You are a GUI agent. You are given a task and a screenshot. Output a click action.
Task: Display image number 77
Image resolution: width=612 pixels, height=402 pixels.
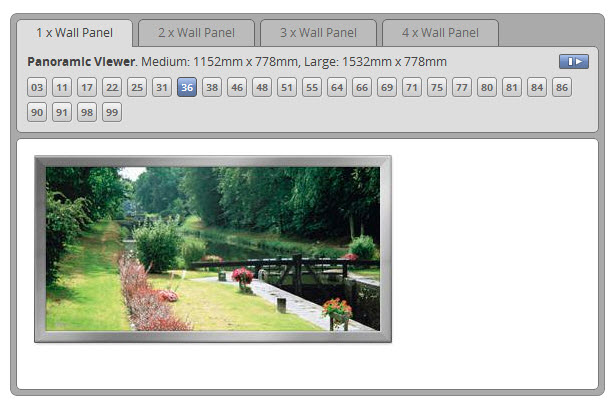(x=462, y=88)
